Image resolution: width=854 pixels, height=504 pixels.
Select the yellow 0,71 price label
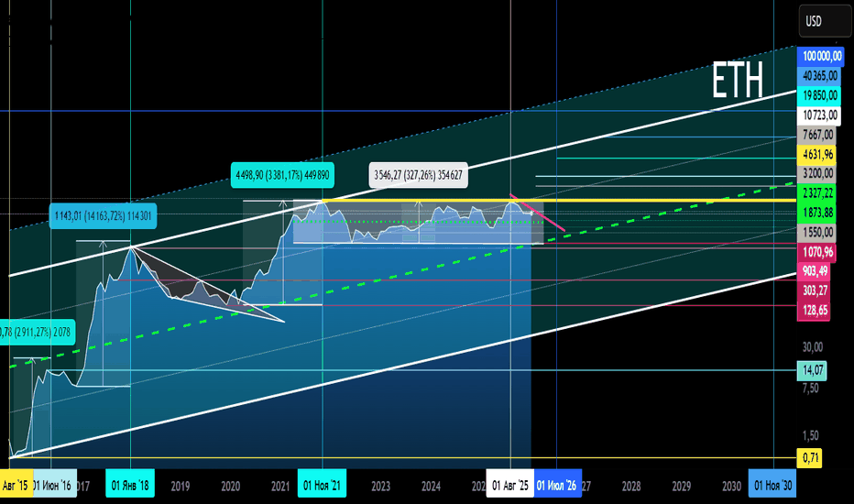pyautogui.click(x=810, y=457)
